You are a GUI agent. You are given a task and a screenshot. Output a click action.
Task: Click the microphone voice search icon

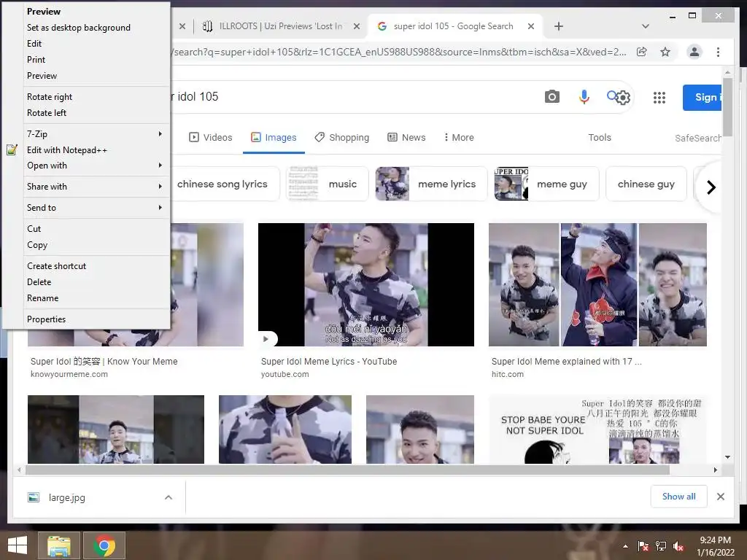pyautogui.click(x=584, y=97)
